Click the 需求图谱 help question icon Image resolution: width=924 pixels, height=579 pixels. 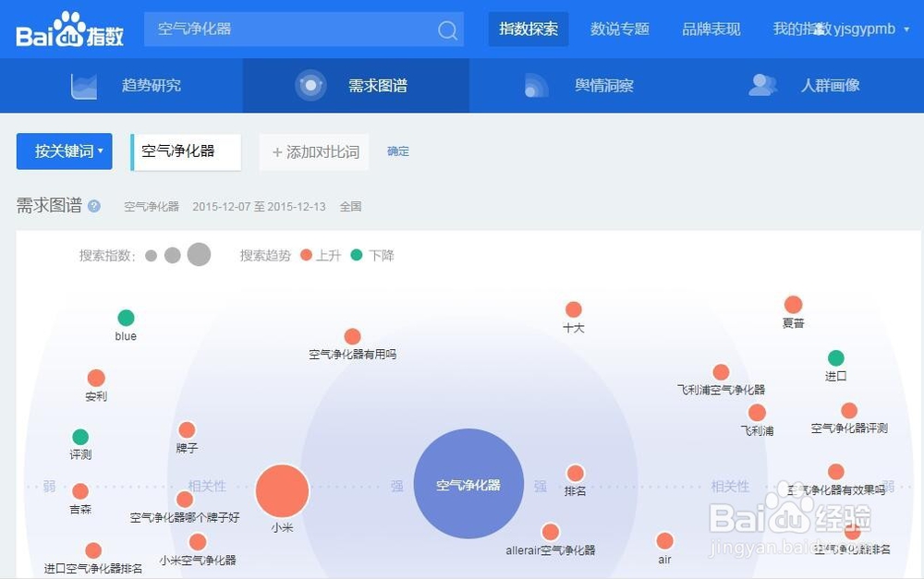93,206
